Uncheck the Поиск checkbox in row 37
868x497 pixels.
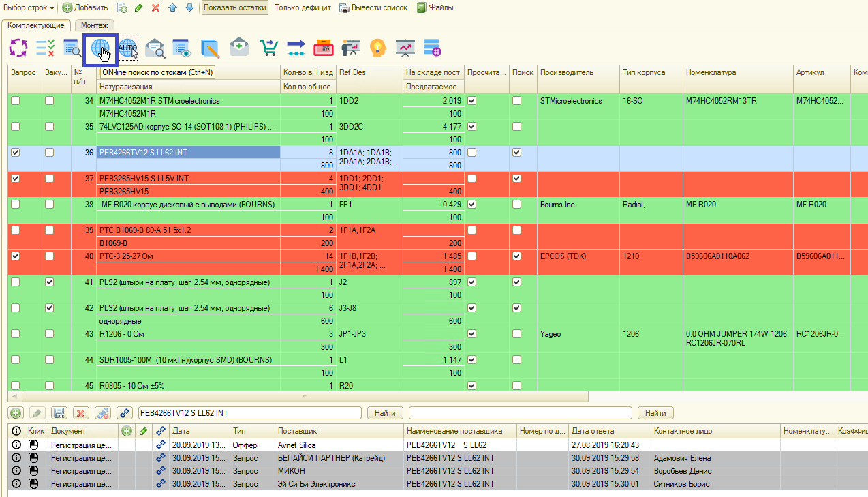pyautogui.click(x=517, y=179)
